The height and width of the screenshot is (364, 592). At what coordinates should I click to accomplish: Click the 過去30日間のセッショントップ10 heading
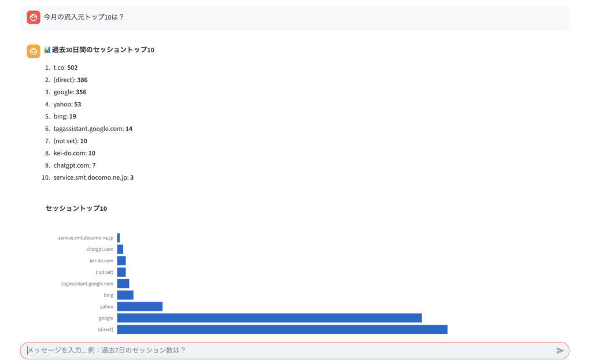pos(103,50)
